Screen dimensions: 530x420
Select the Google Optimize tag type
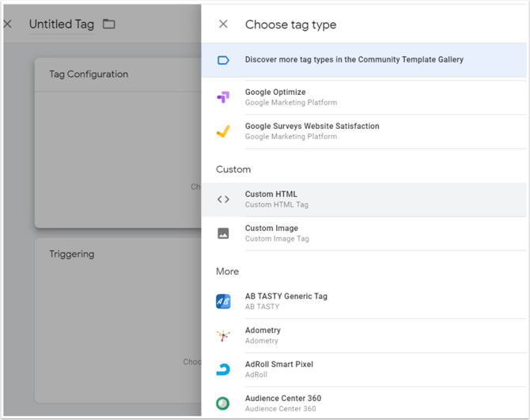(364, 97)
